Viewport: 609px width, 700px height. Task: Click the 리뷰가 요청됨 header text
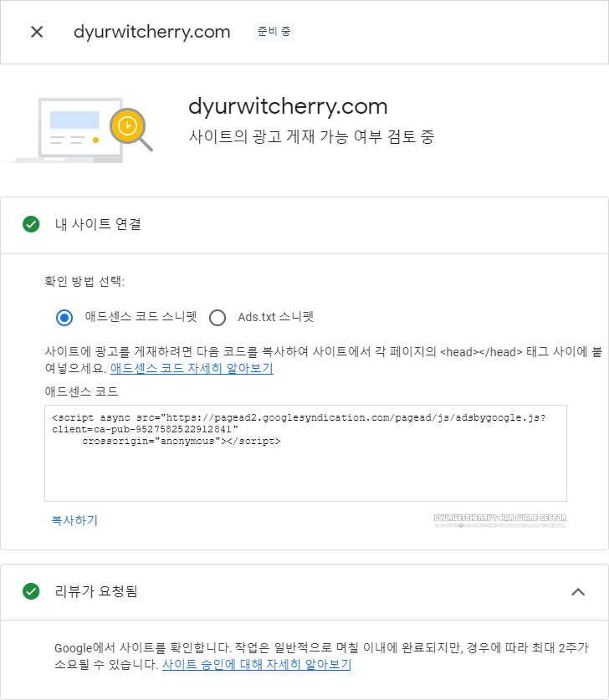click(96, 591)
